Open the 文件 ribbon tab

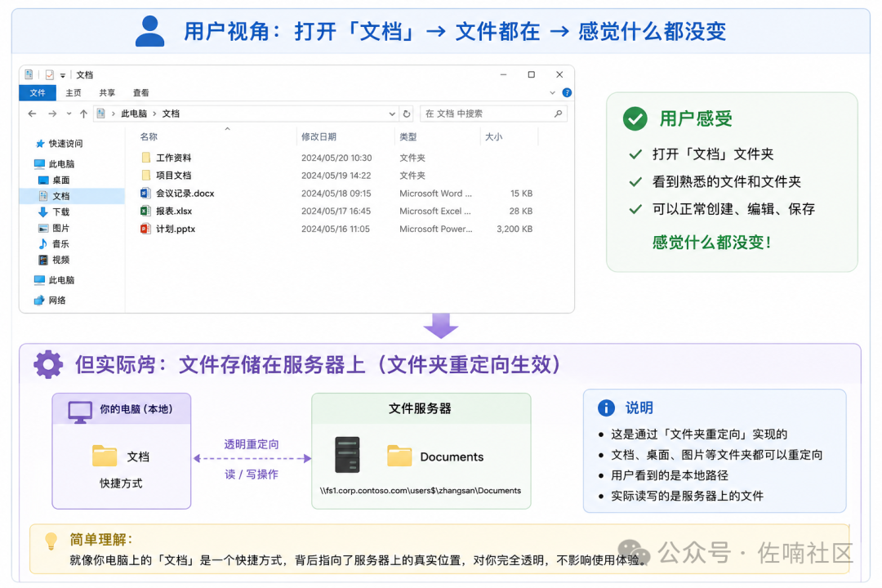coord(38,93)
